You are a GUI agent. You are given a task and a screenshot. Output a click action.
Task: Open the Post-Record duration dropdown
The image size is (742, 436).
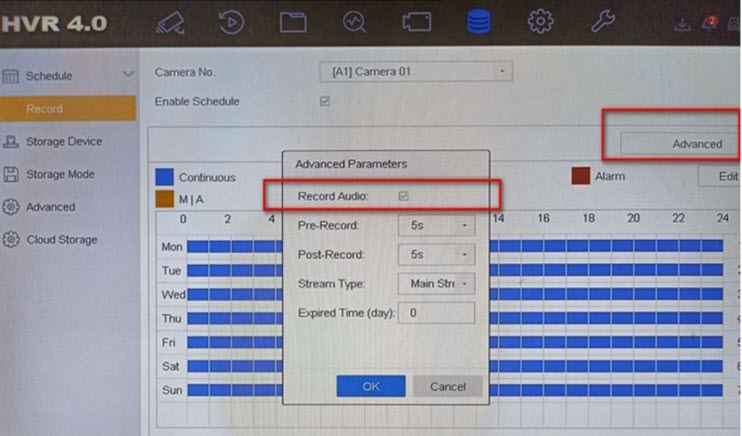436,255
